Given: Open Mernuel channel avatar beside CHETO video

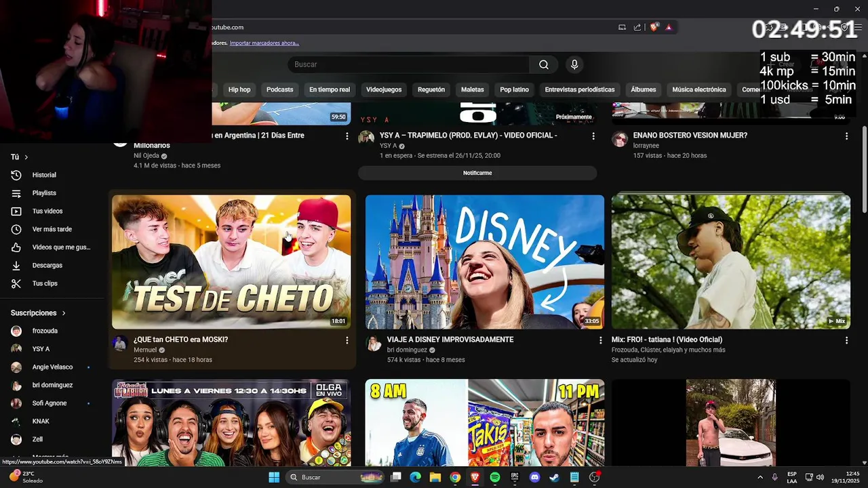Looking at the screenshot, I should tap(120, 344).
